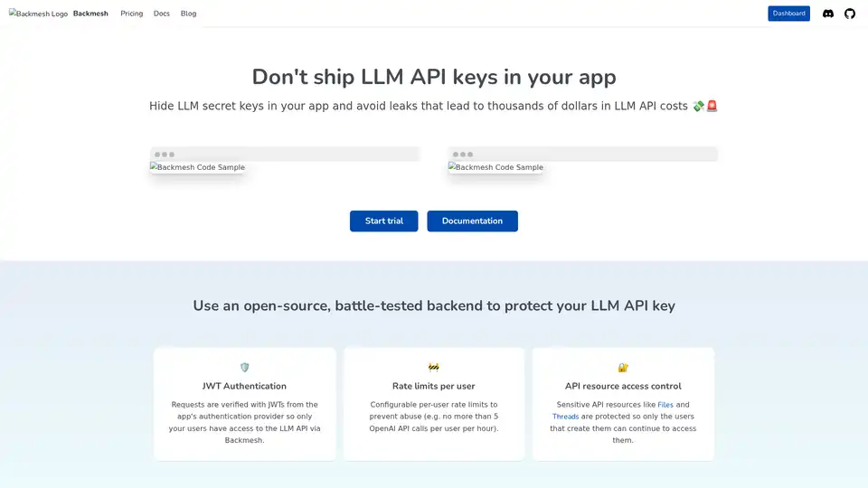Click the Documentation button
The width and height of the screenshot is (868, 488).
tap(472, 221)
